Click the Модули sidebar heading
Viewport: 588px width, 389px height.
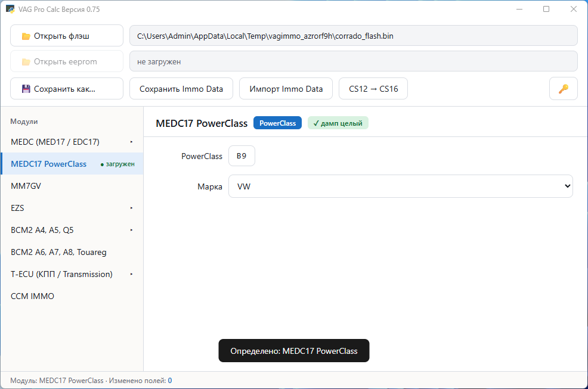(x=24, y=122)
